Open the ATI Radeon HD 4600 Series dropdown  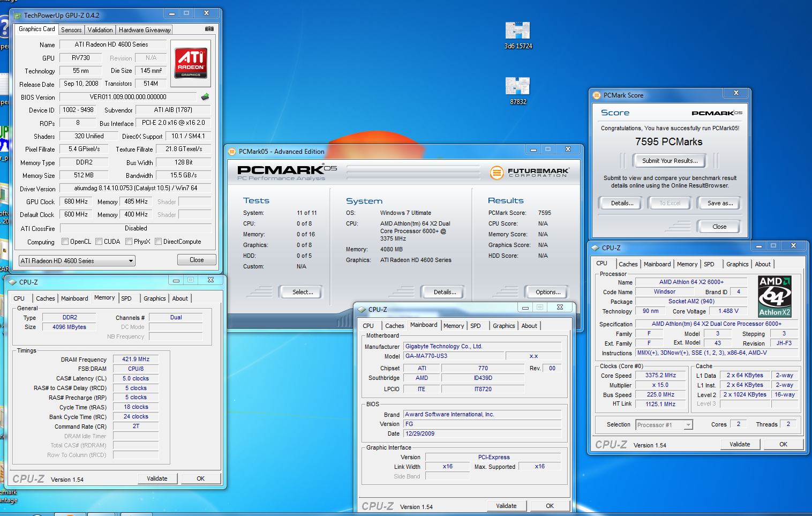click(77, 261)
